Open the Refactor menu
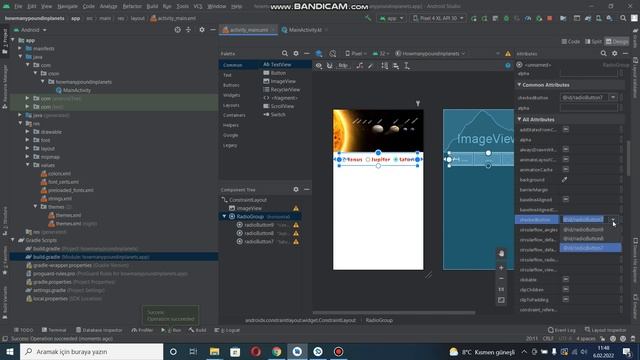 click(x=132, y=6)
